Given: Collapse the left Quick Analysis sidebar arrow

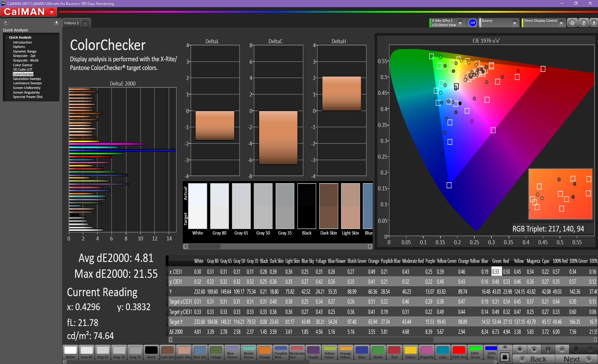Looking at the screenshot, I should [56, 22].
